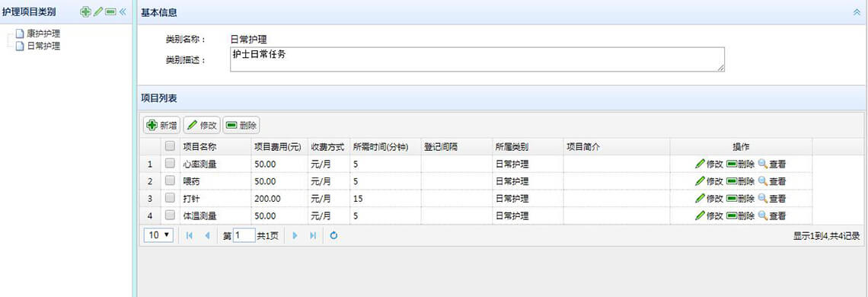Open the page size dropdown showing 10
Screen dimensions: 868x297
158,235
